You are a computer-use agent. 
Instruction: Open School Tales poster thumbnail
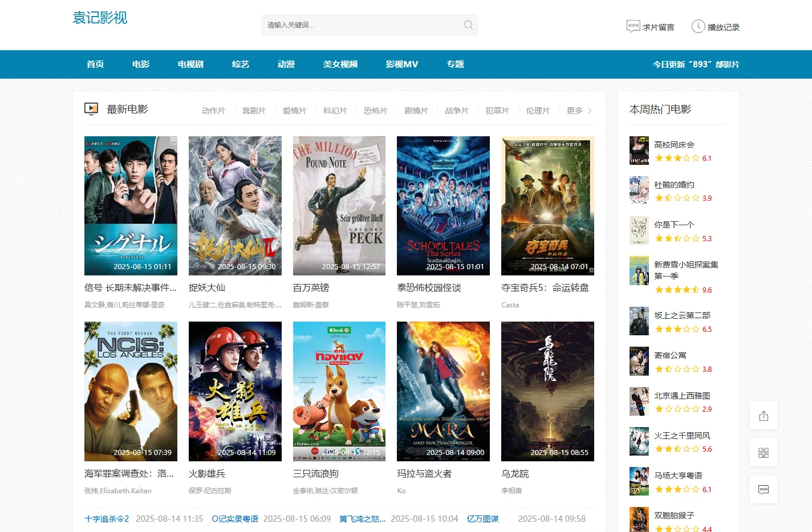click(443, 206)
